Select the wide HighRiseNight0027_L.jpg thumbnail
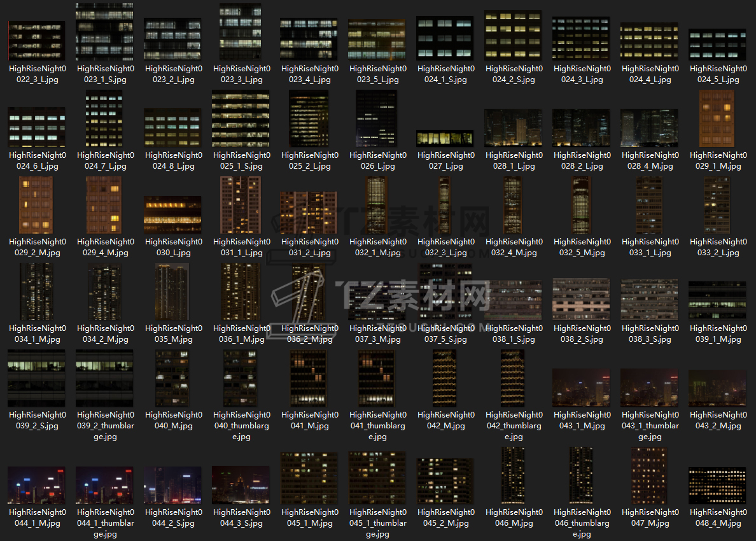 445,138
